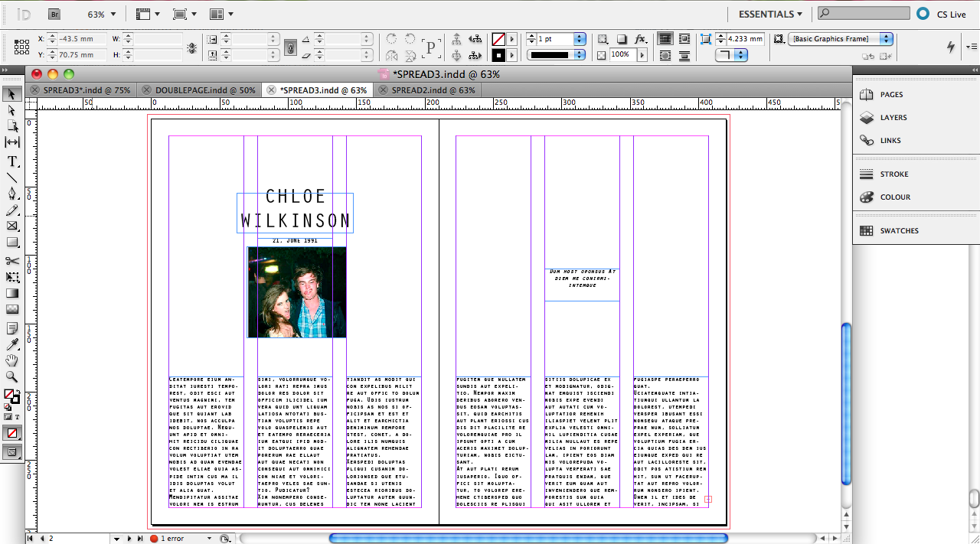Open the ESSENTIALS workspace switcher

click(x=769, y=13)
